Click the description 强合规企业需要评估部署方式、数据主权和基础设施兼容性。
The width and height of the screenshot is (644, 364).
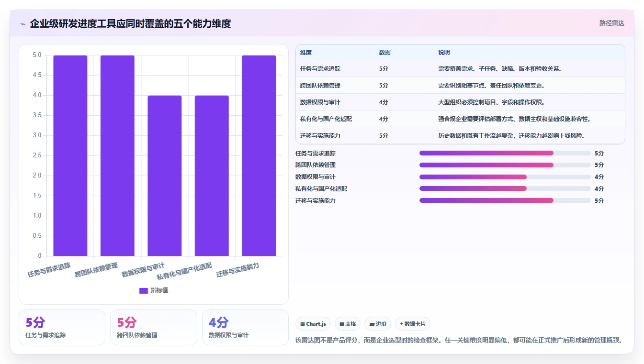(x=515, y=119)
